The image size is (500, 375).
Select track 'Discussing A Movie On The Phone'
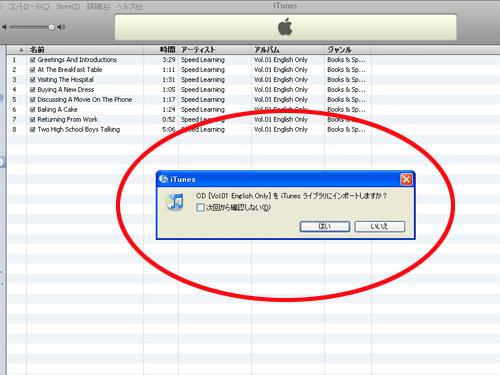(85, 100)
